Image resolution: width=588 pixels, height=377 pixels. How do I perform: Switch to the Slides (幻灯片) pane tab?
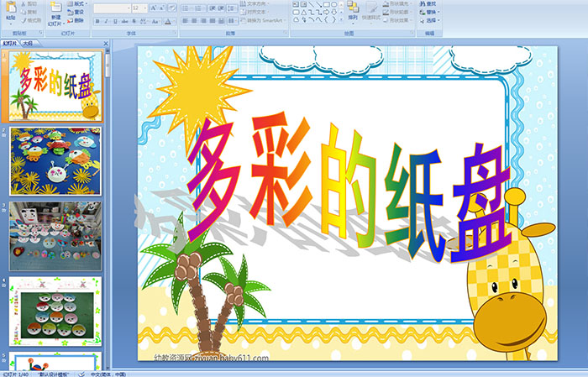[x=10, y=42]
